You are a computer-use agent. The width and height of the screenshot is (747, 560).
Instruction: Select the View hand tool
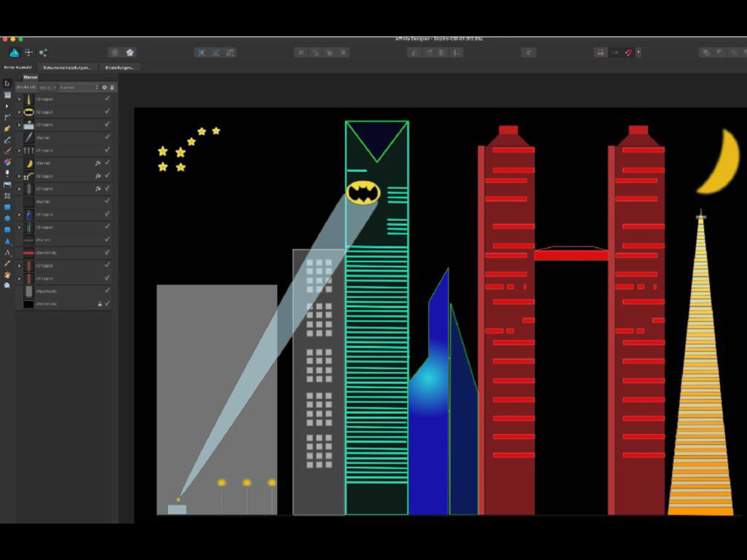(x=7, y=275)
